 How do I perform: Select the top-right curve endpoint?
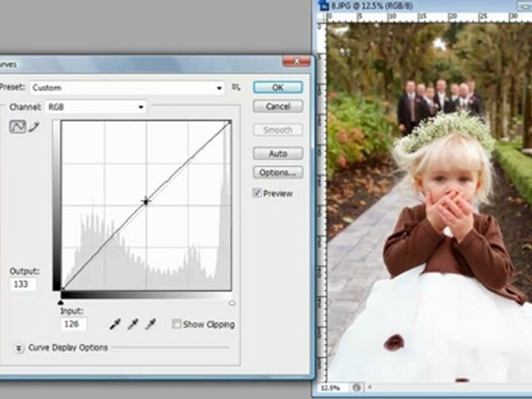tap(229, 122)
